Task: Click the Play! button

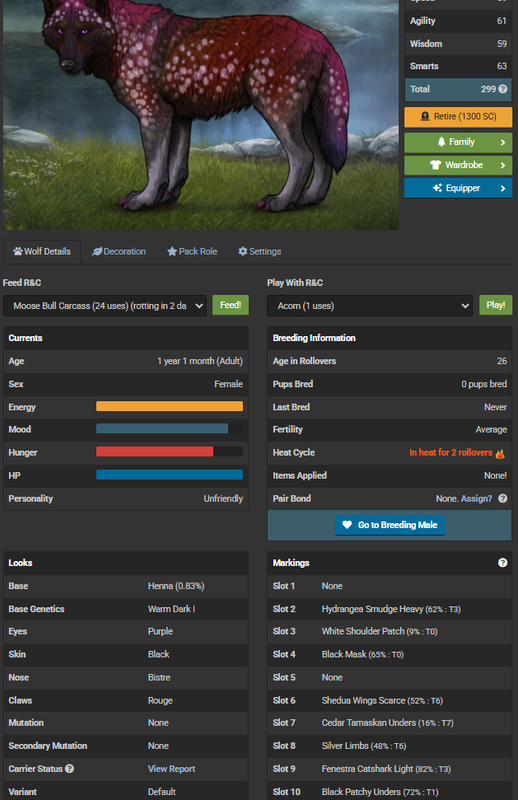Action: [496, 305]
